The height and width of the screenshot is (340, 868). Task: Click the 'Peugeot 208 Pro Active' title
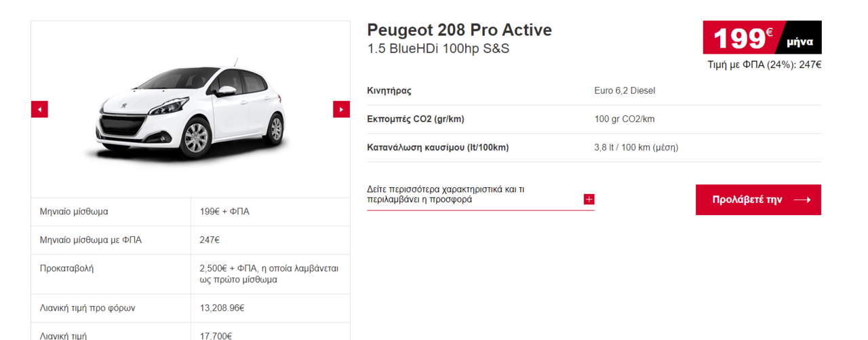[x=459, y=30]
